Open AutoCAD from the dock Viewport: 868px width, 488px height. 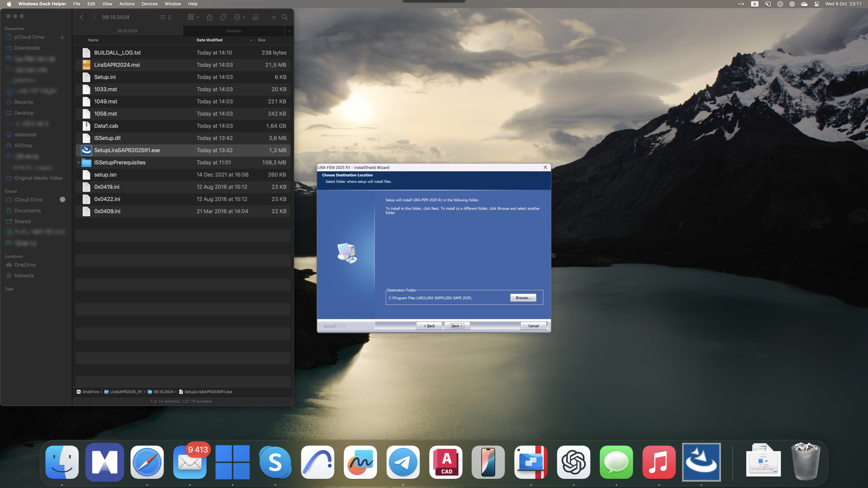[446, 462]
